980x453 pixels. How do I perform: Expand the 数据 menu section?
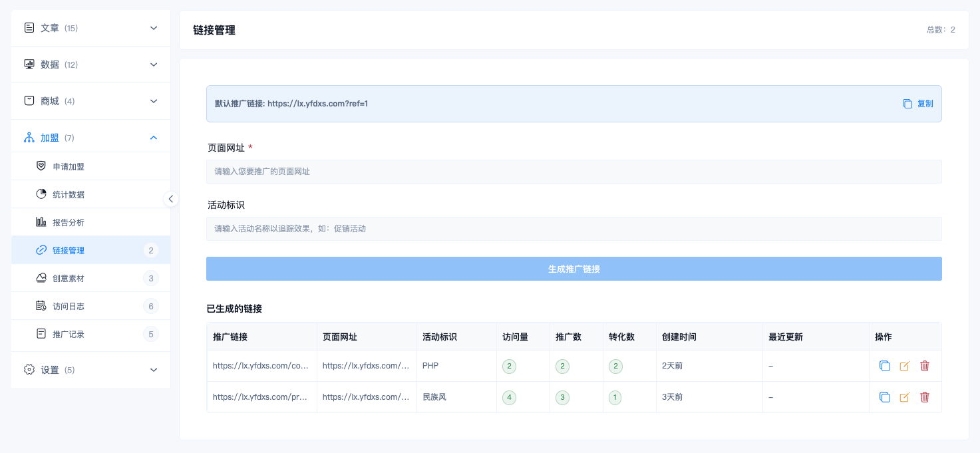[90, 65]
